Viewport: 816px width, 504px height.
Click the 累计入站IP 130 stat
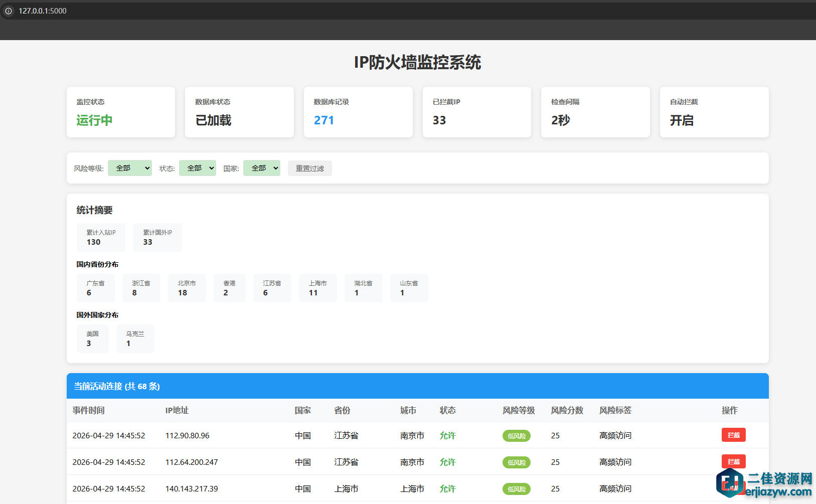click(101, 237)
